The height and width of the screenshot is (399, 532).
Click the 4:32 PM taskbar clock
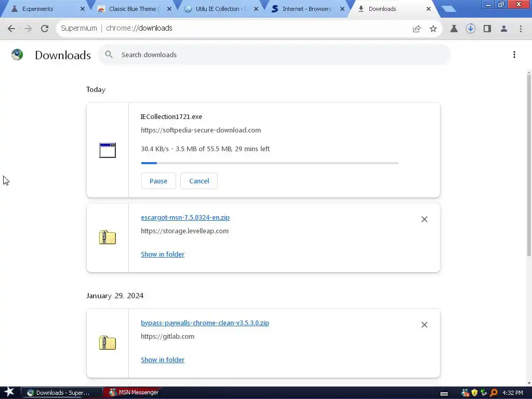coord(513,393)
